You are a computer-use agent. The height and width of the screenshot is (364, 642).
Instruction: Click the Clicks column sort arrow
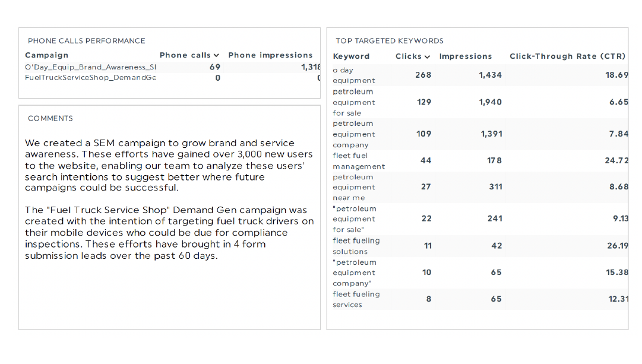[x=428, y=56]
